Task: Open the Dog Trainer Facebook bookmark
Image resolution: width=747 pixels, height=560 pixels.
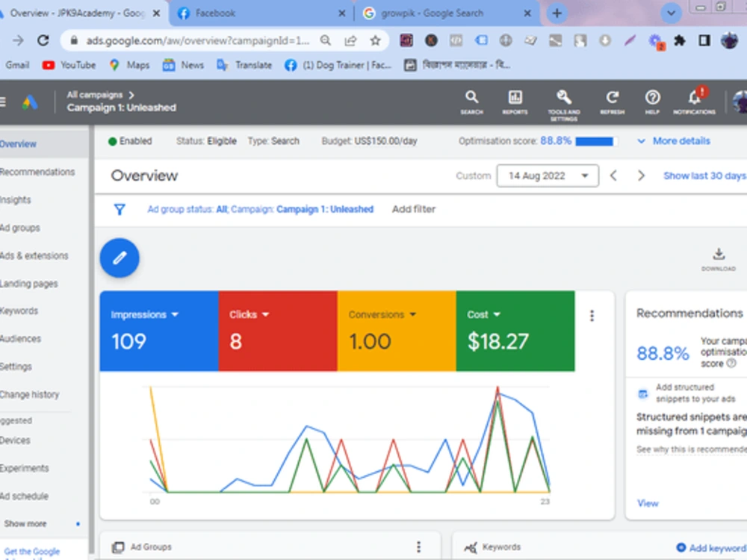Action: coord(338,65)
